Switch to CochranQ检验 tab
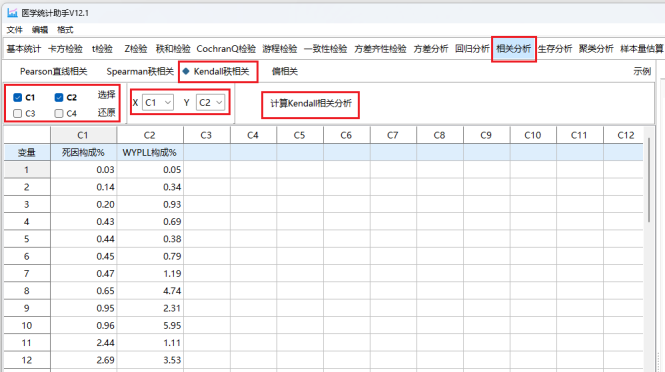The image size is (665, 372). coord(226,49)
